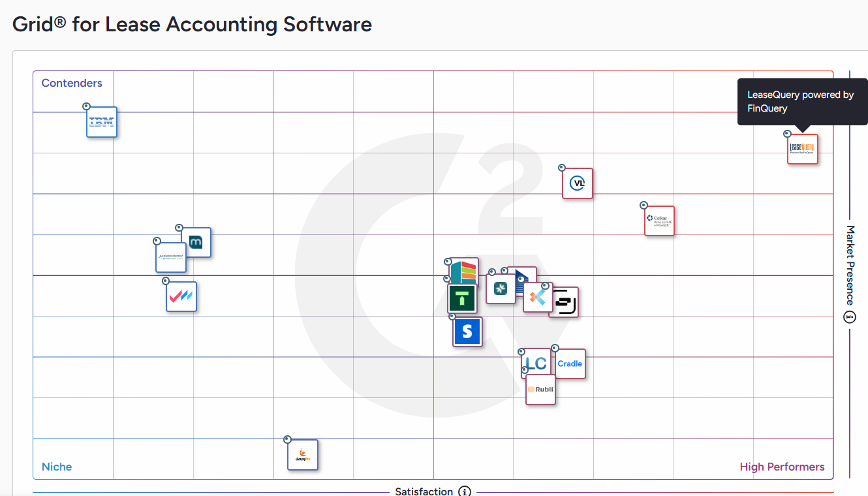Click the black bracket-style logo tile

tap(565, 302)
